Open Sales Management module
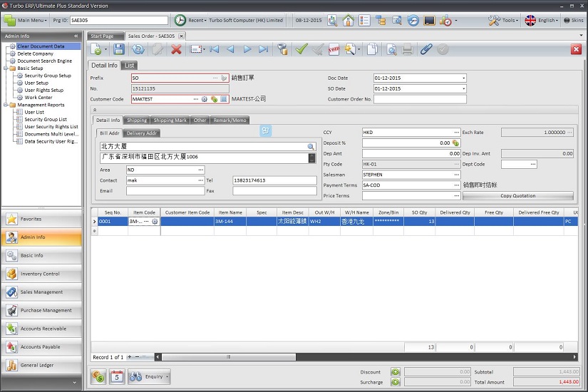This screenshot has height=392, width=588. 41,292
